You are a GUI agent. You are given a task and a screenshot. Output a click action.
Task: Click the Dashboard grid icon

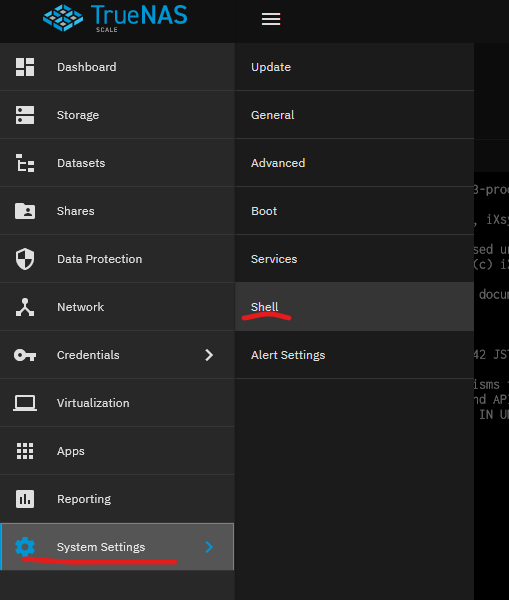(25, 67)
